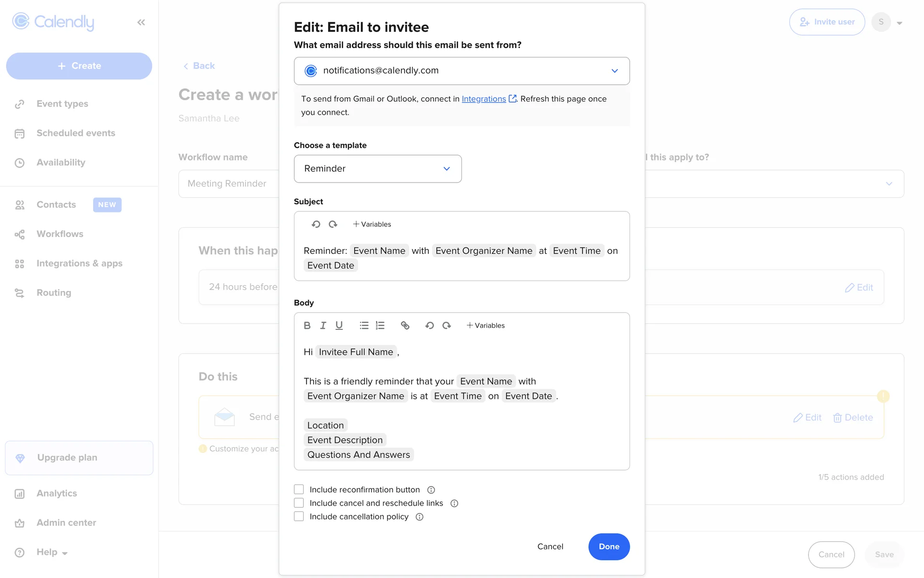
Task: Open Workflows in the sidebar
Action: coord(60,234)
